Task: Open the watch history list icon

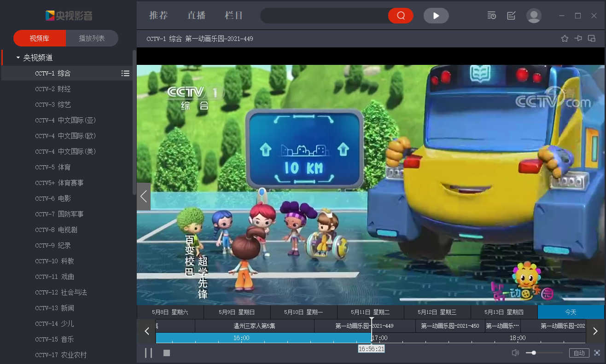Action: [x=492, y=16]
